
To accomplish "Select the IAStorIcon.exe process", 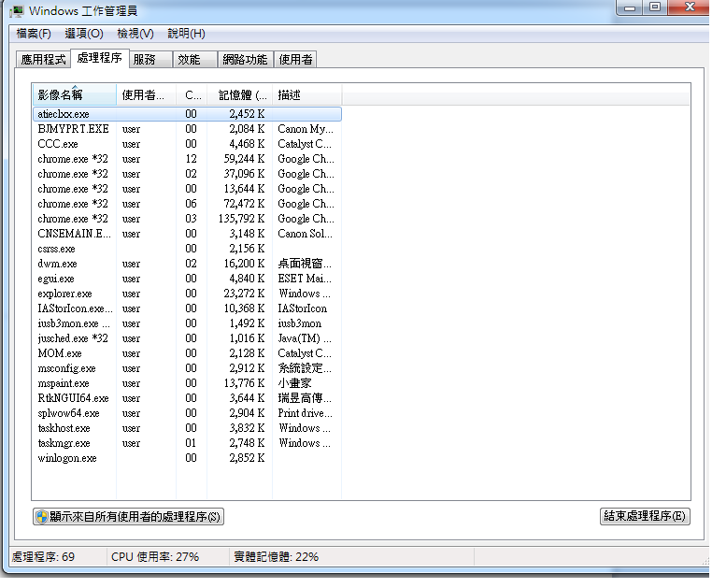I will (187, 309).
